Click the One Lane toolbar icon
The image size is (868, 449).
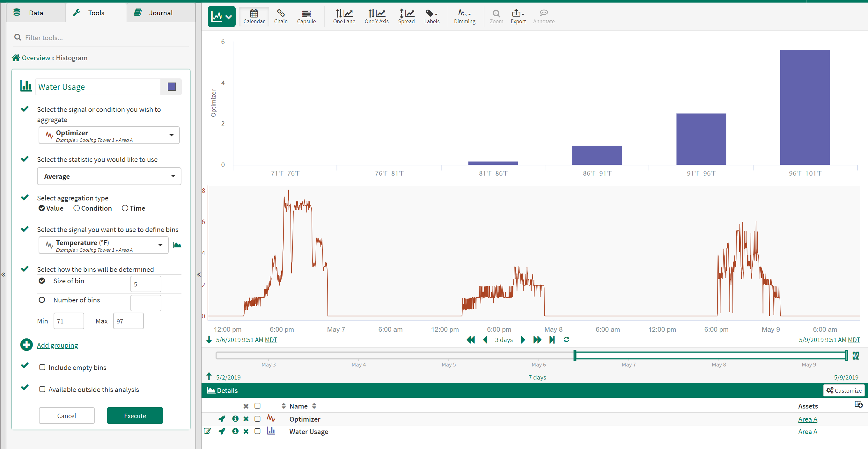click(344, 16)
